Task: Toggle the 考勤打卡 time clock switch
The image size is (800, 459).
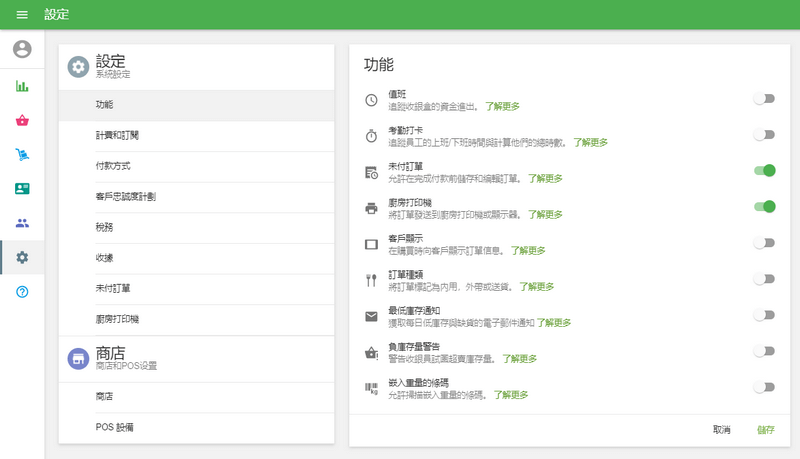Action: click(x=764, y=135)
